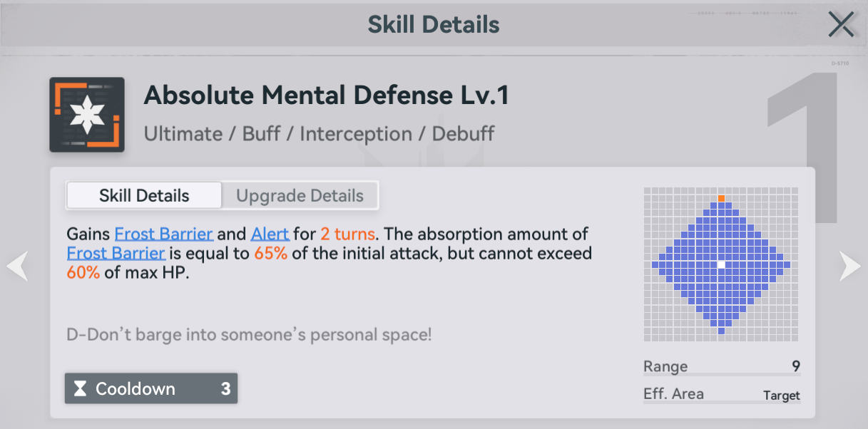Open the Frost Barrier link after "Gains"
Viewport: 868px width, 429px height.
(x=163, y=234)
